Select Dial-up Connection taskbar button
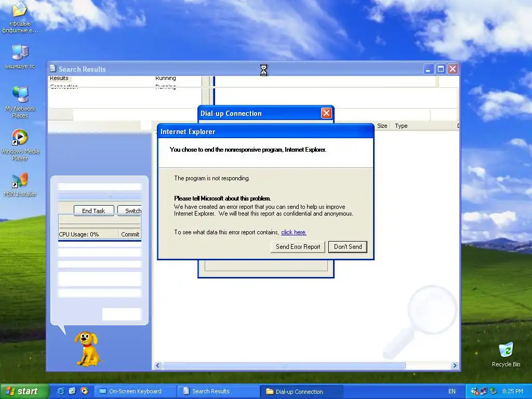Image resolution: width=532 pixels, height=399 pixels. point(301,391)
